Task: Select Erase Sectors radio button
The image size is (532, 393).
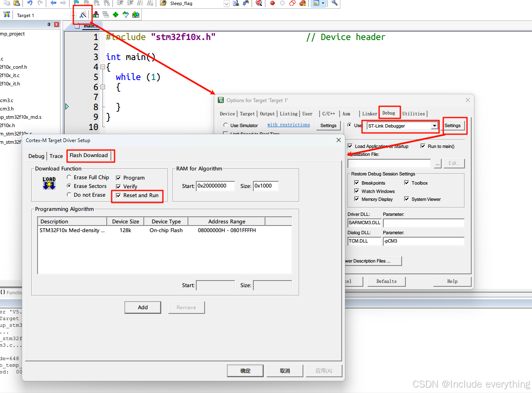Action: coord(69,186)
